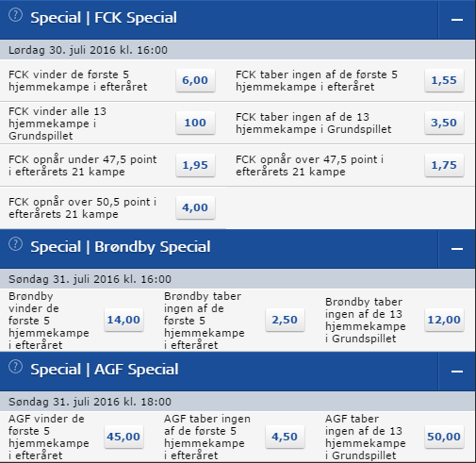Screen dimensions: 476x463
Task: Select AGF 4,50 odds
Action: (285, 437)
